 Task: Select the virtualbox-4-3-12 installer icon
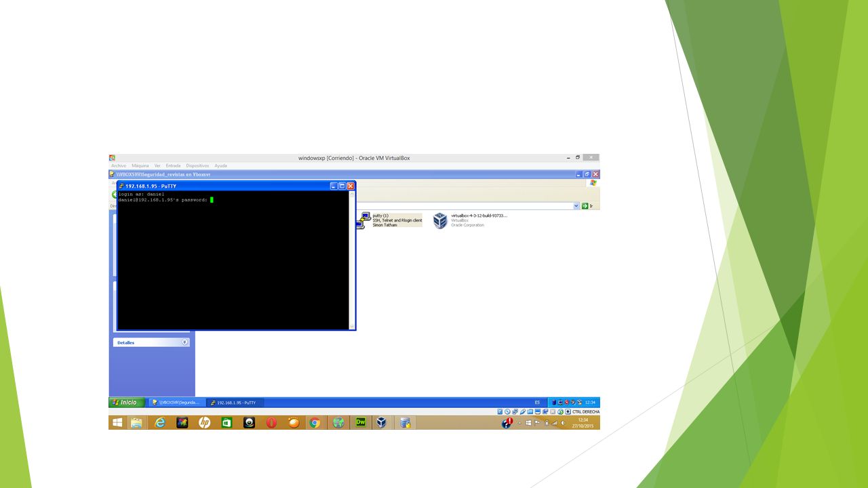pos(440,220)
